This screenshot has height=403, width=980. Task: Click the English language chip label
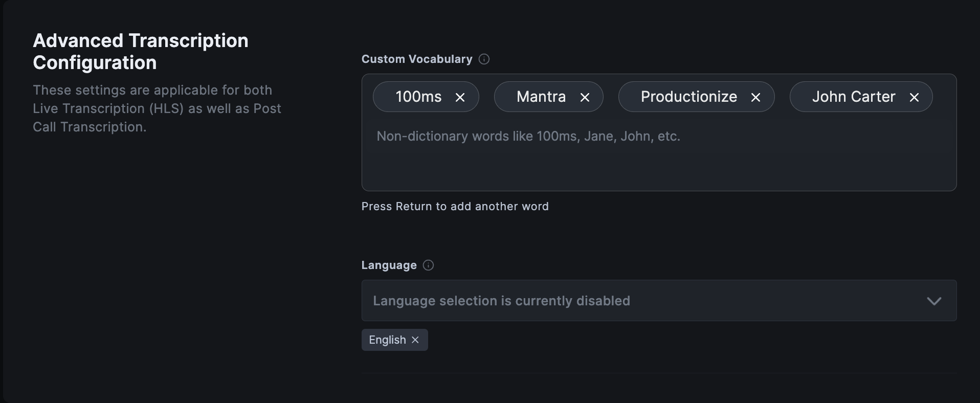387,340
